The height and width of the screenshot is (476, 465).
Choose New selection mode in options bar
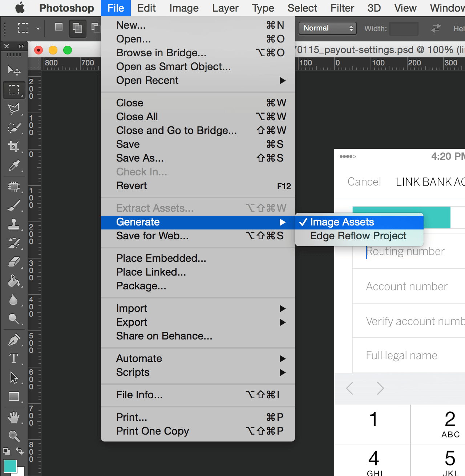pyautogui.click(x=58, y=27)
